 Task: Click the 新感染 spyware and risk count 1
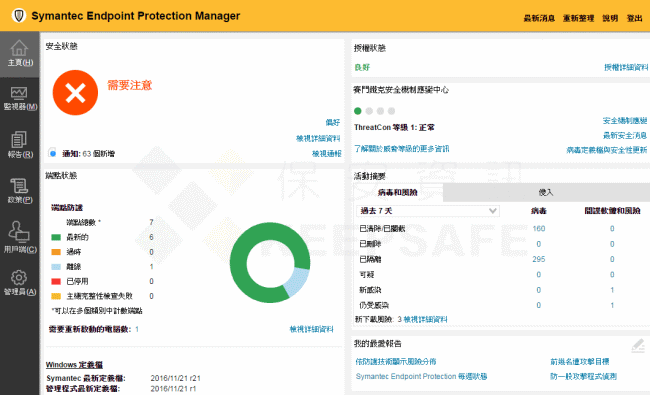click(612, 290)
